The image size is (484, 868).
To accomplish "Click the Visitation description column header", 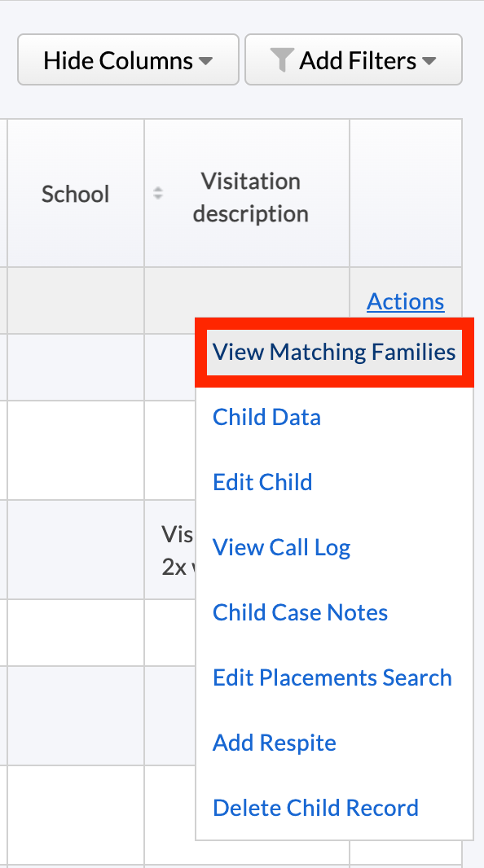I will tap(249, 196).
